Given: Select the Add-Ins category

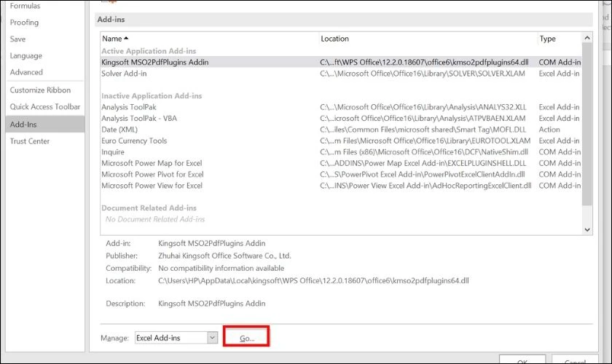Looking at the screenshot, I should [45, 124].
